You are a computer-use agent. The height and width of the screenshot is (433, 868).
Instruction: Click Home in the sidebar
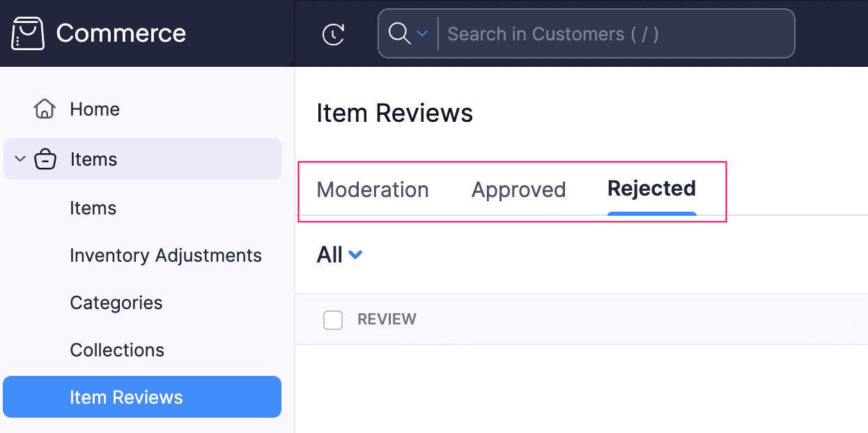(x=94, y=109)
